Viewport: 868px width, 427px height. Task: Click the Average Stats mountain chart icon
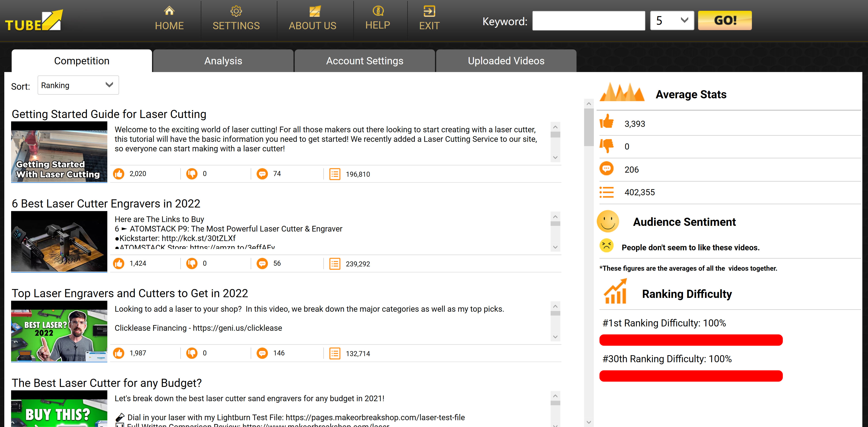pyautogui.click(x=622, y=92)
